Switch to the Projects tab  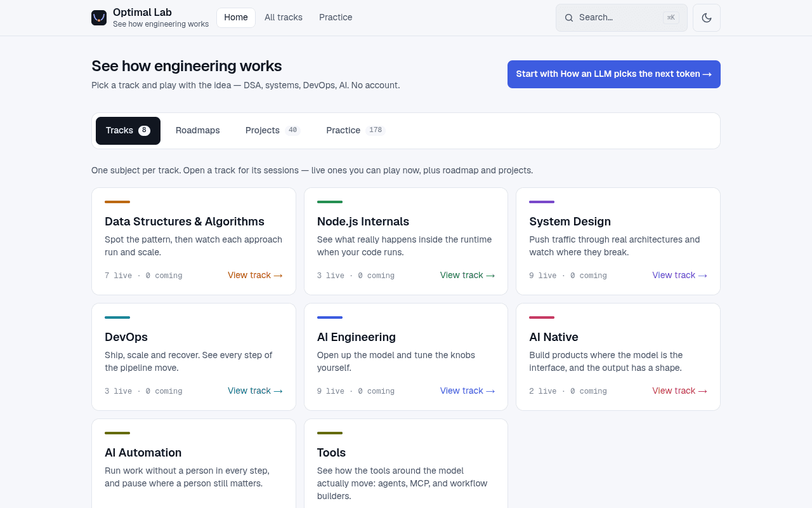pyautogui.click(x=273, y=131)
